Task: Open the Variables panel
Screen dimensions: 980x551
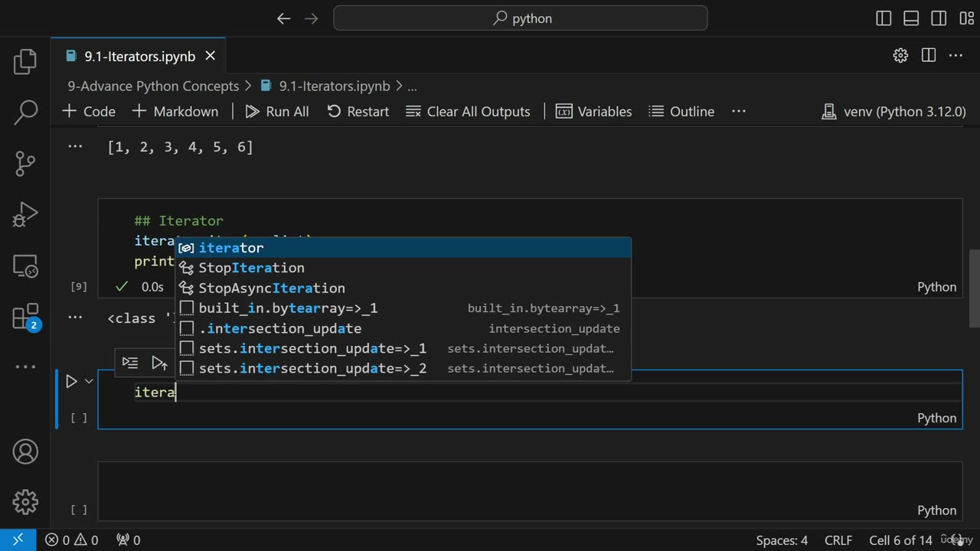Action: [x=594, y=111]
